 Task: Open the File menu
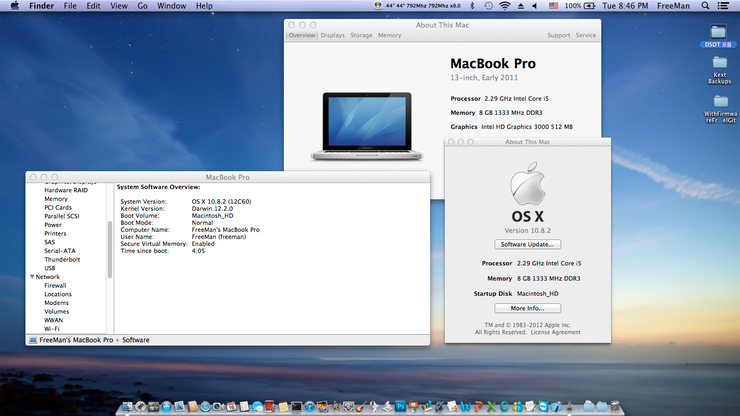70,6
